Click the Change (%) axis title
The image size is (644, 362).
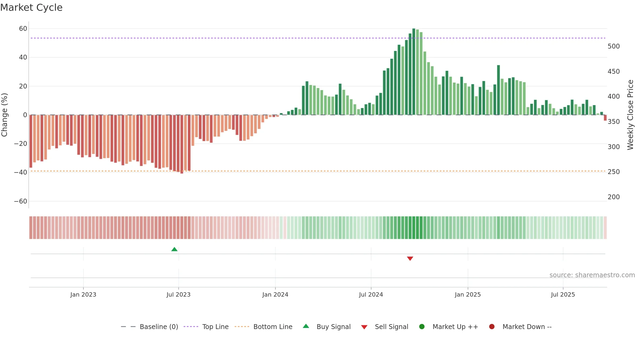click(x=4, y=115)
